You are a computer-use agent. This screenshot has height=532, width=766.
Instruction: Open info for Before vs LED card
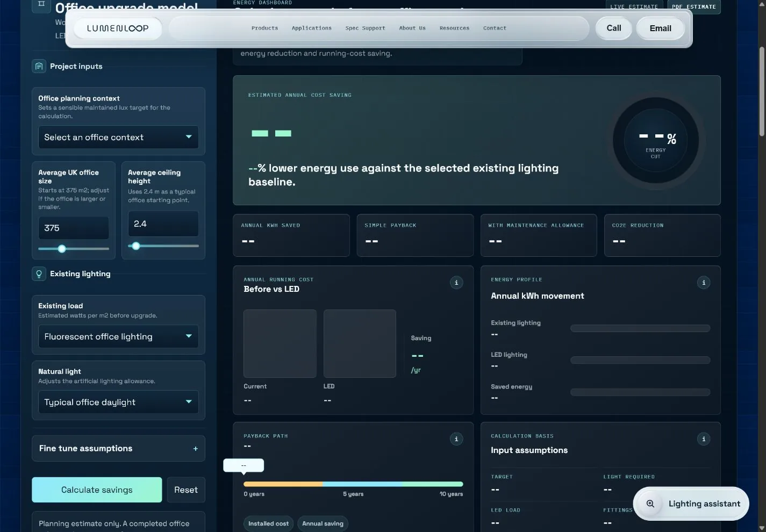[456, 283]
